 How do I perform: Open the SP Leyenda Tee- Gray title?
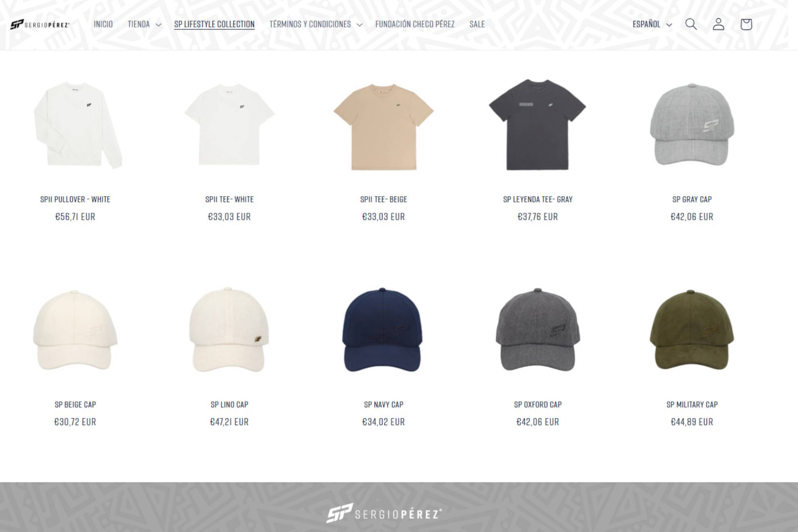click(538, 199)
